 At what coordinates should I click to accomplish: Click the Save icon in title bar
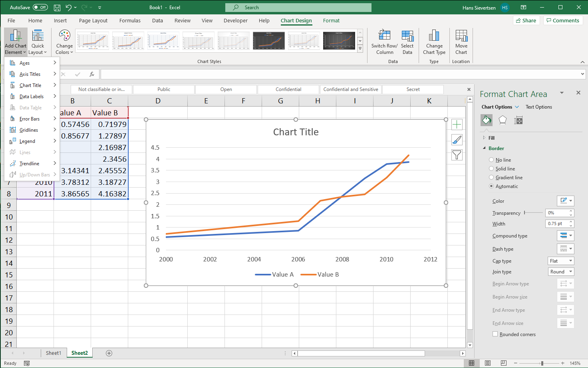coord(57,8)
